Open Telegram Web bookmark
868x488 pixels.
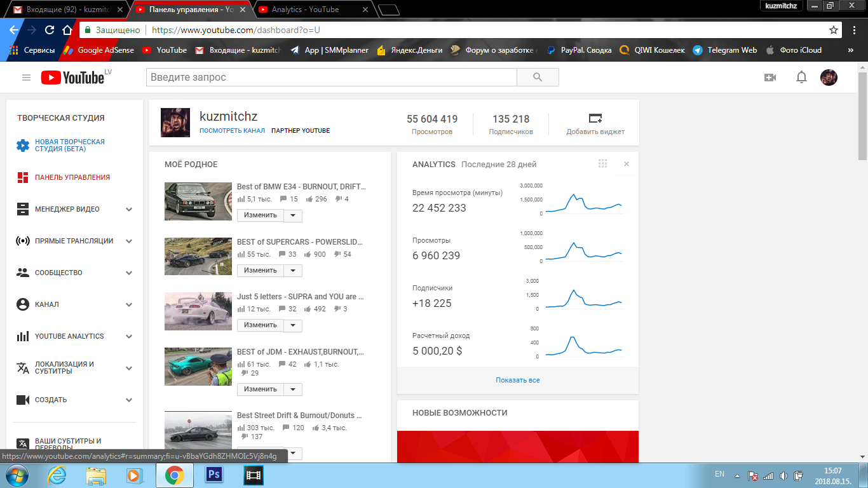pos(725,50)
